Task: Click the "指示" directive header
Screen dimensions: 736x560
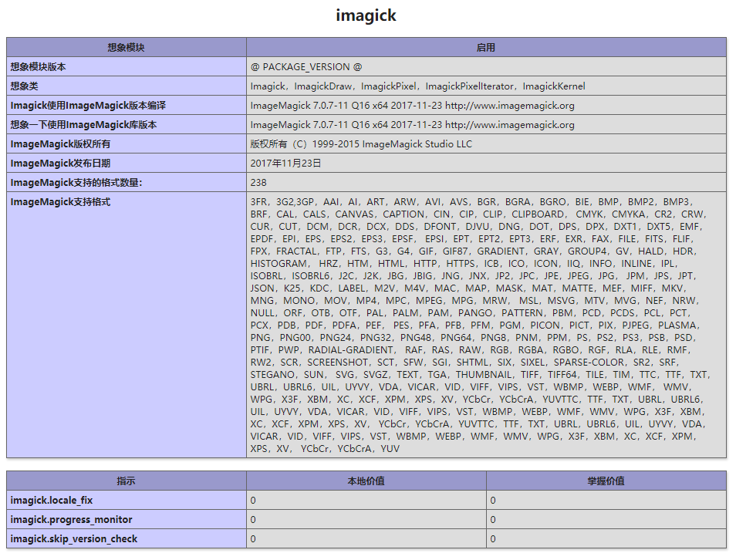Action: [x=127, y=481]
